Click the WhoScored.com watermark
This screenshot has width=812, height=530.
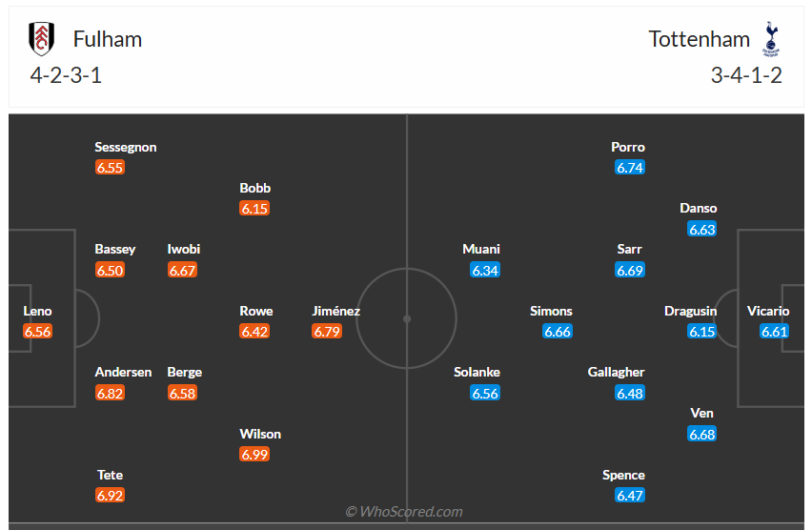[404, 512]
